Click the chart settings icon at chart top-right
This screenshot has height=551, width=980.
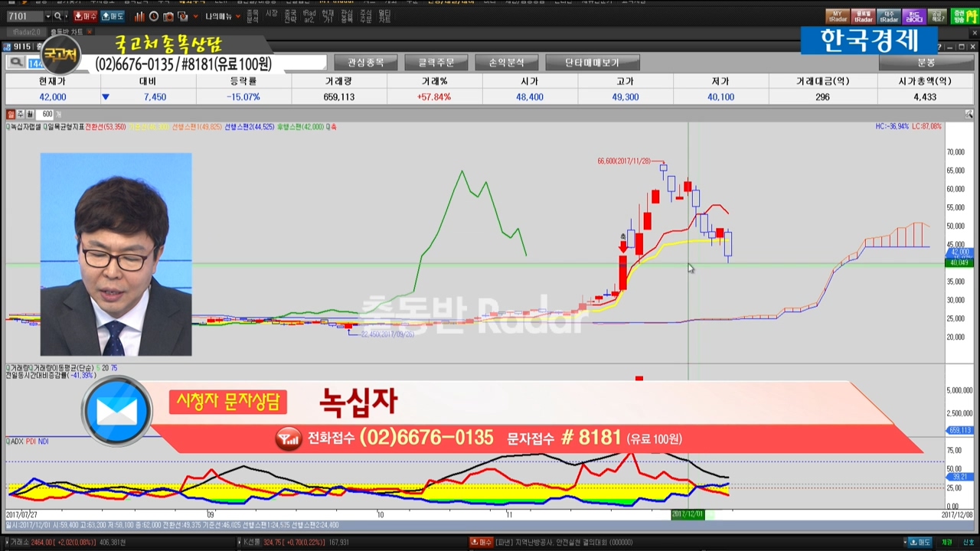[x=969, y=114]
